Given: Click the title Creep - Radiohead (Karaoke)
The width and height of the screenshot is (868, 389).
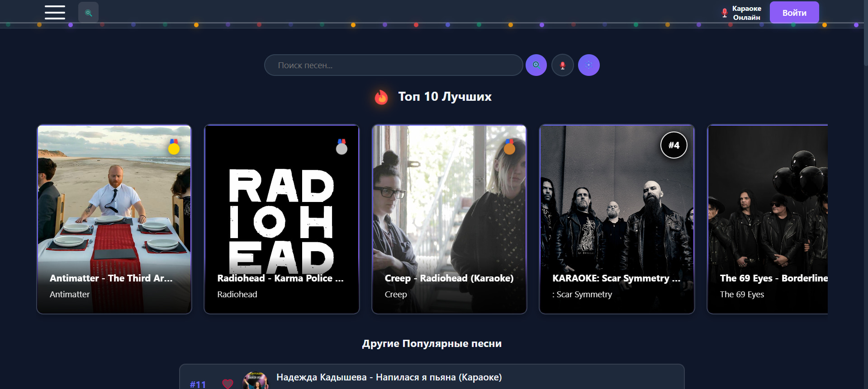Looking at the screenshot, I should pyautogui.click(x=449, y=278).
